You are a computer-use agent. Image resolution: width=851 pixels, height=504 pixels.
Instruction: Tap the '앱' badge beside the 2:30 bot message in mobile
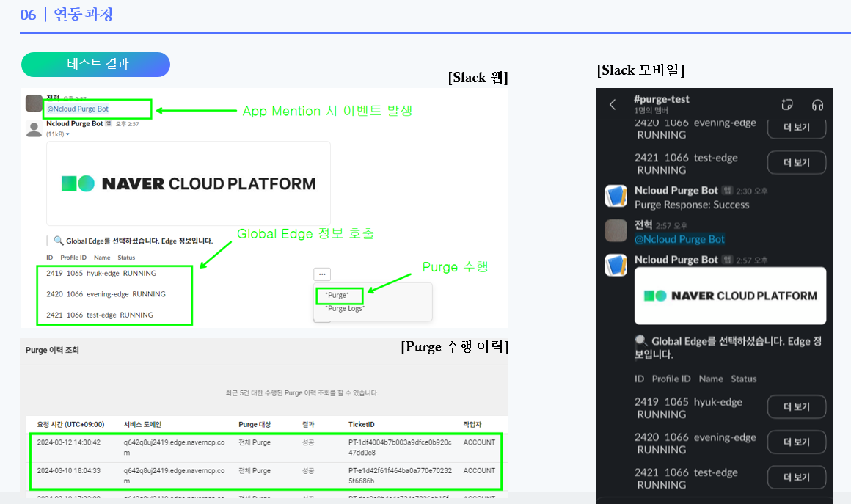[x=727, y=191]
